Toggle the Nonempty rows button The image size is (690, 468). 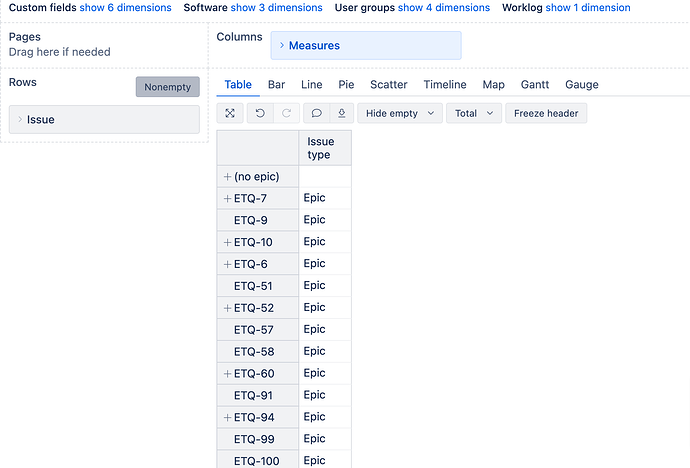[167, 87]
